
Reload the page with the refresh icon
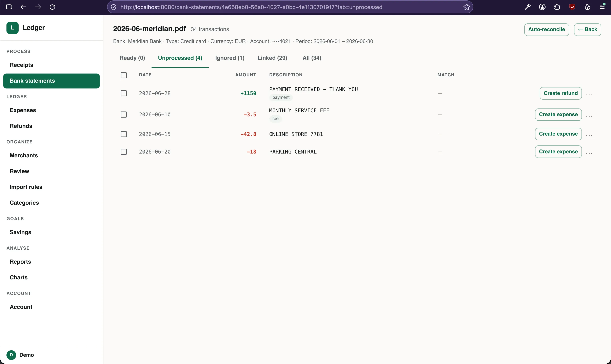tap(52, 7)
